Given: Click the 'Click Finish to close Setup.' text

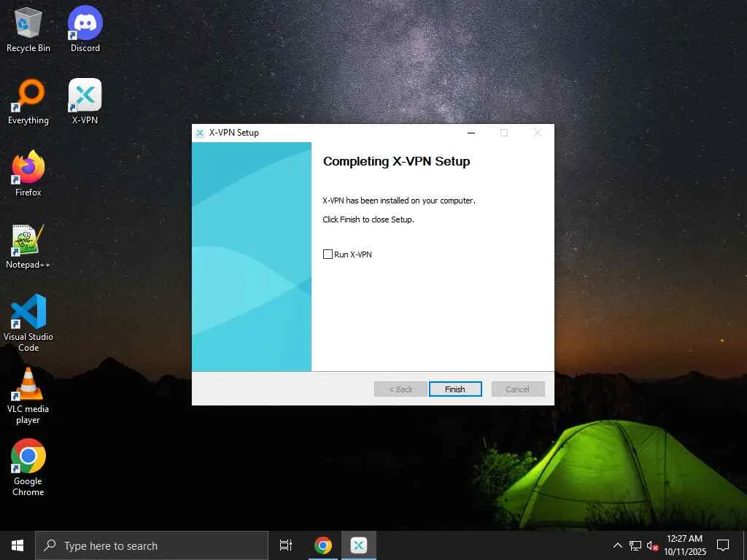Looking at the screenshot, I should pyautogui.click(x=368, y=219).
